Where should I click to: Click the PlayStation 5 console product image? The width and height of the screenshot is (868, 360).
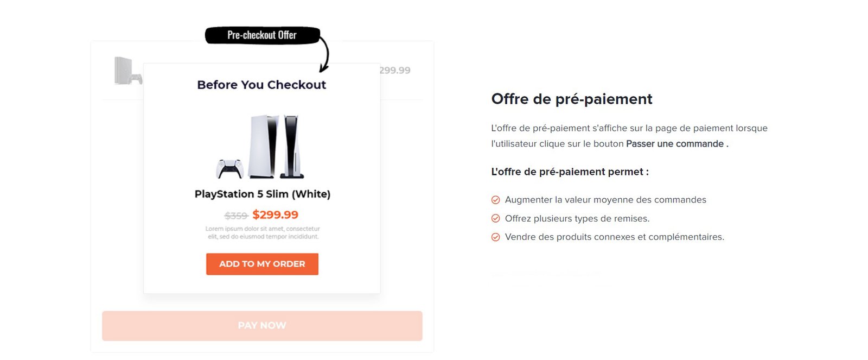click(x=276, y=147)
